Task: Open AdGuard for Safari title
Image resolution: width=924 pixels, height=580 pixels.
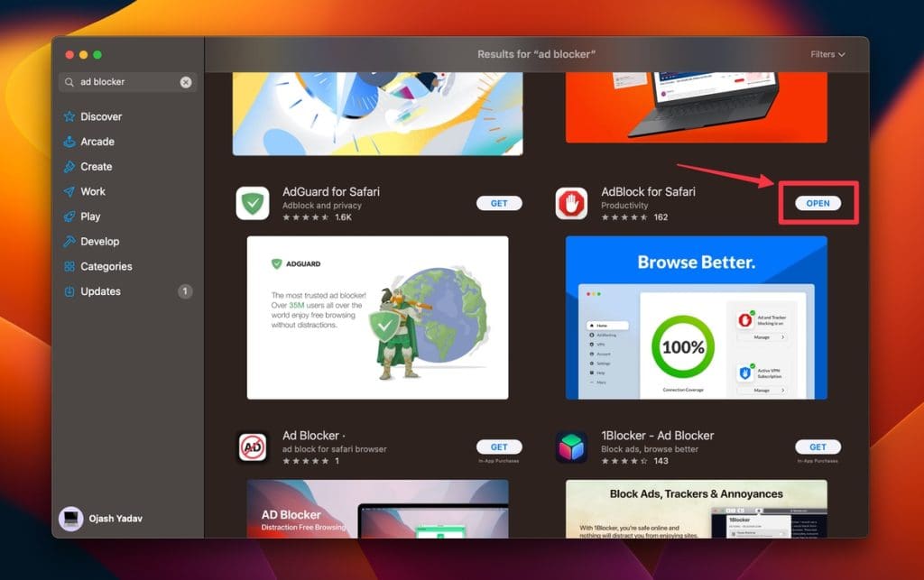Action: point(330,191)
